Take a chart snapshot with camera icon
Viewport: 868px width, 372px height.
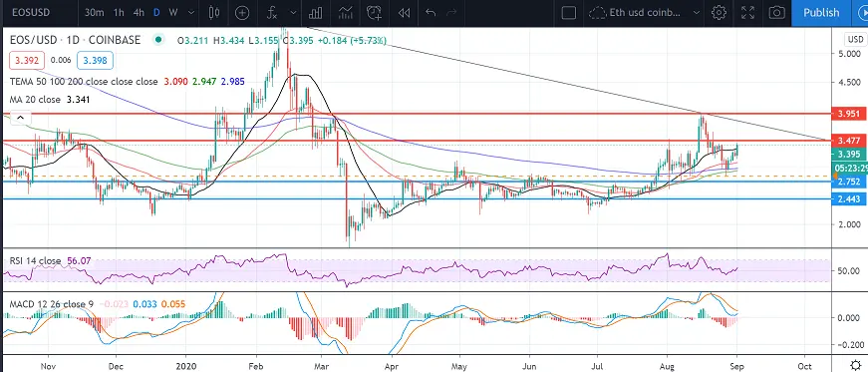pyautogui.click(x=776, y=13)
